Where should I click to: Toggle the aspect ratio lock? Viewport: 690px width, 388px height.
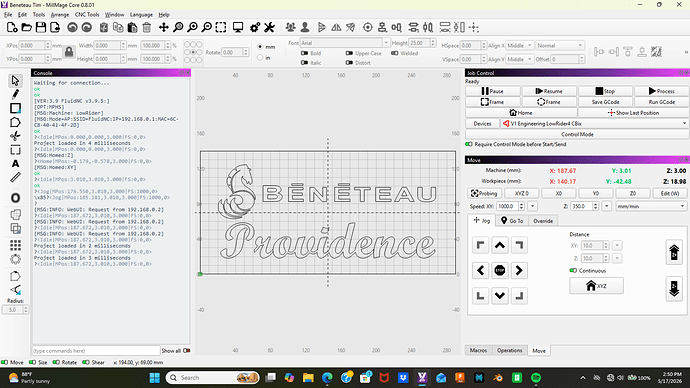[69, 52]
